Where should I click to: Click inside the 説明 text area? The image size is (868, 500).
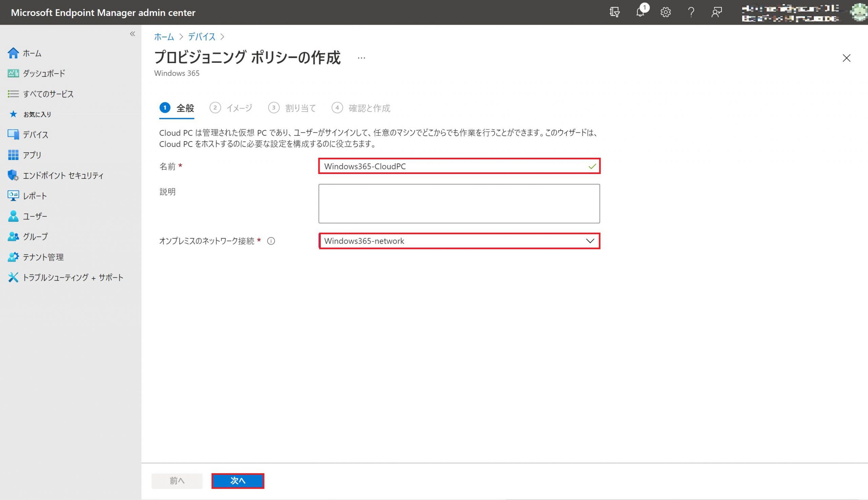coord(459,204)
